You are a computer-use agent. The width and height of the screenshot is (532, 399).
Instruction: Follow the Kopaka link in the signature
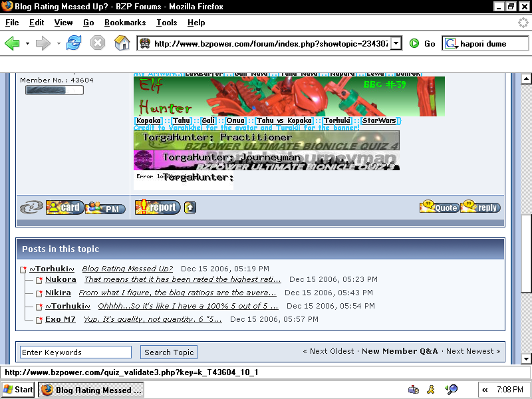coord(148,120)
